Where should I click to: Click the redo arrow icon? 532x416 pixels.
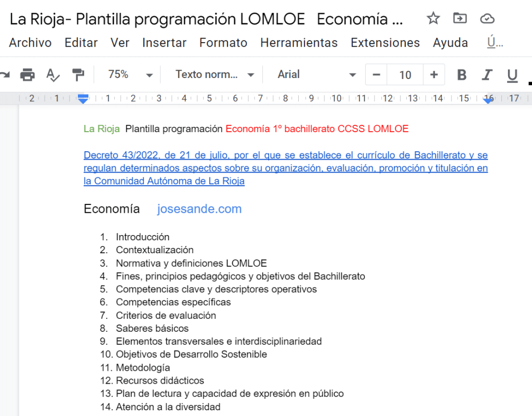tap(5, 75)
